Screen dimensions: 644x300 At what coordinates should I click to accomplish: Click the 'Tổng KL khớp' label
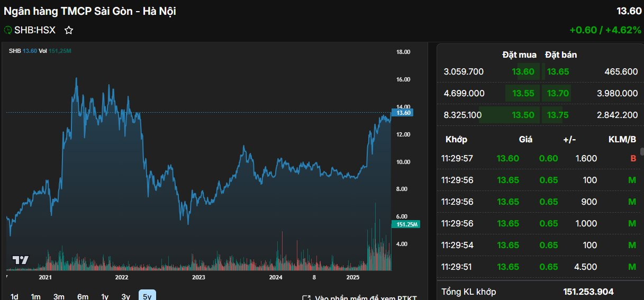pyautogui.click(x=469, y=292)
